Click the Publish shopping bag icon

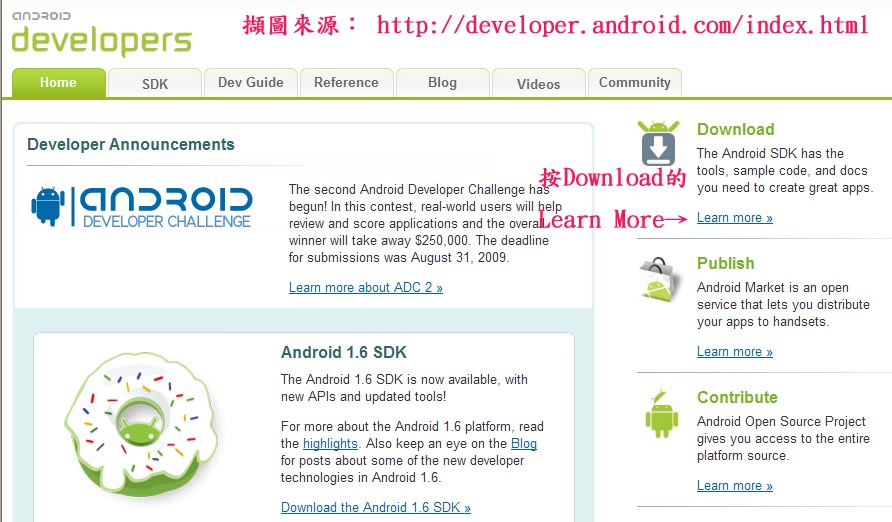coord(660,279)
